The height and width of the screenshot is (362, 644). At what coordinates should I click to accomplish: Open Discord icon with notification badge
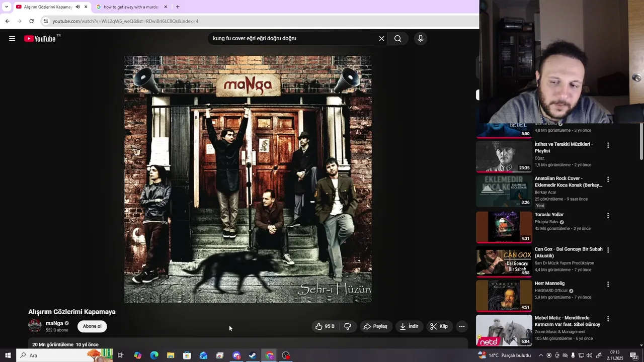(x=236, y=355)
